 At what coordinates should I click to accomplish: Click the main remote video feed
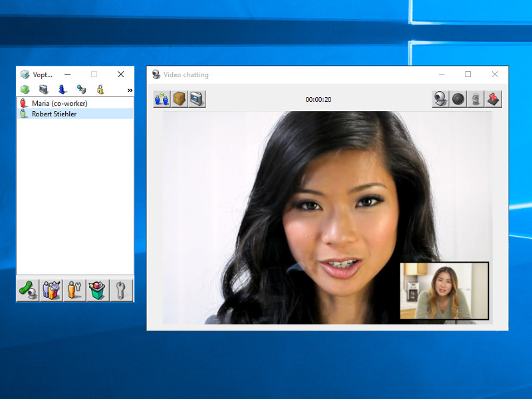click(327, 217)
